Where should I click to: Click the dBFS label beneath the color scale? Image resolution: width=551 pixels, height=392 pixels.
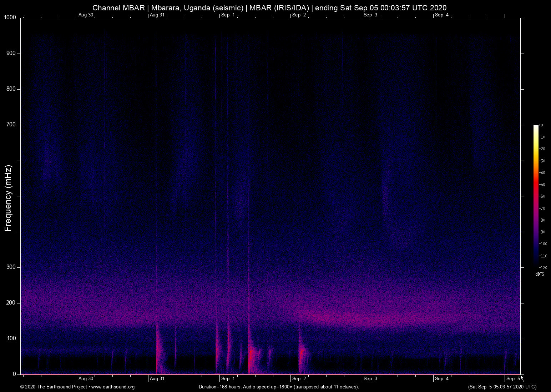[x=539, y=274]
